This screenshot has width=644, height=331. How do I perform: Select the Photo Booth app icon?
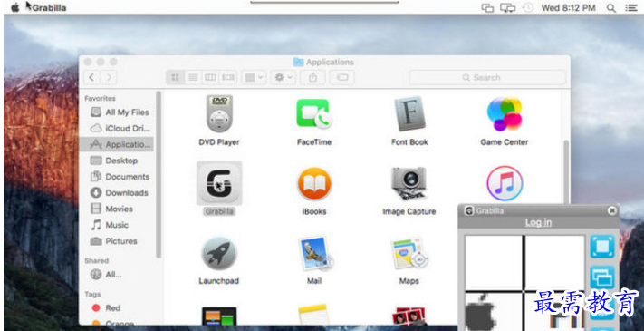click(x=409, y=316)
